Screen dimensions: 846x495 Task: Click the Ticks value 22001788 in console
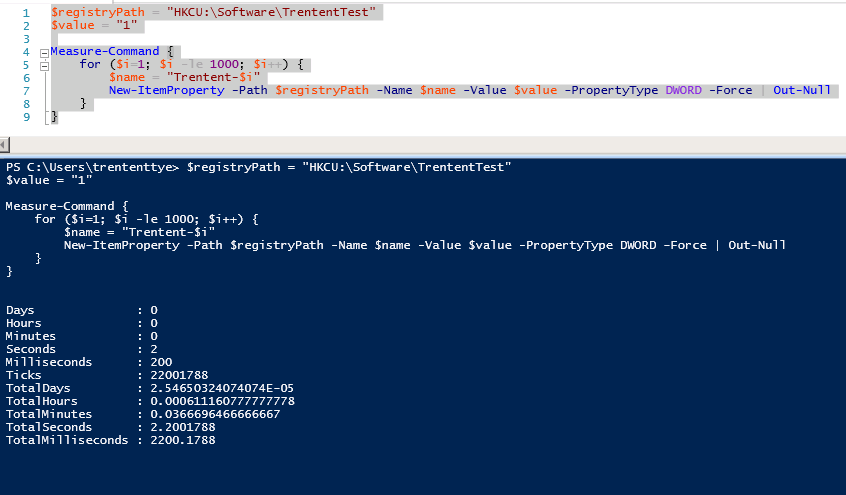[x=182, y=375]
